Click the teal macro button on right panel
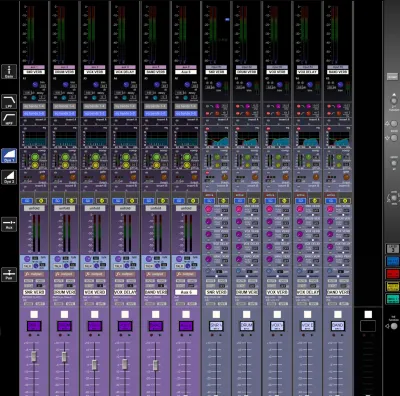The height and width of the screenshot is (396, 400). 393,299
